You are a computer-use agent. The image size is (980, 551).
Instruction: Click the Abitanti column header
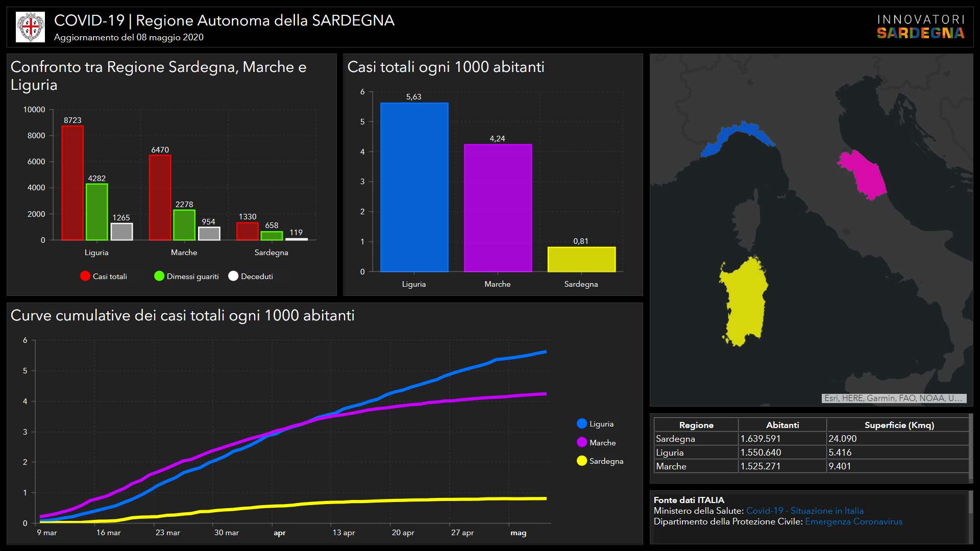[x=782, y=425]
